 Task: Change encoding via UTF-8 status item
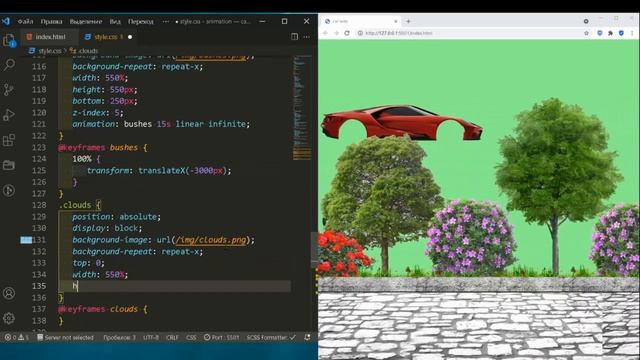click(x=151, y=338)
